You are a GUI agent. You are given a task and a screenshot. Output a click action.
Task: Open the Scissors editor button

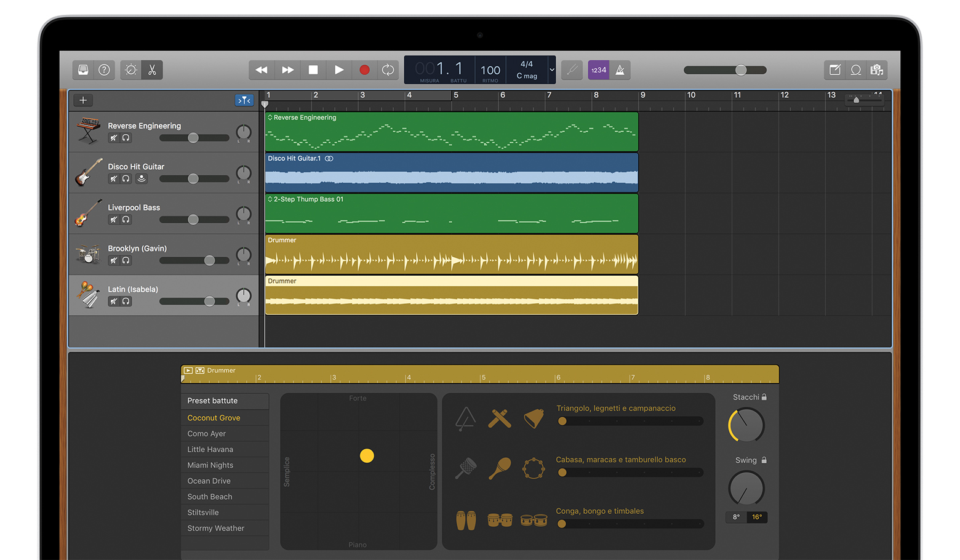pyautogui.click(x=152, y=70)
